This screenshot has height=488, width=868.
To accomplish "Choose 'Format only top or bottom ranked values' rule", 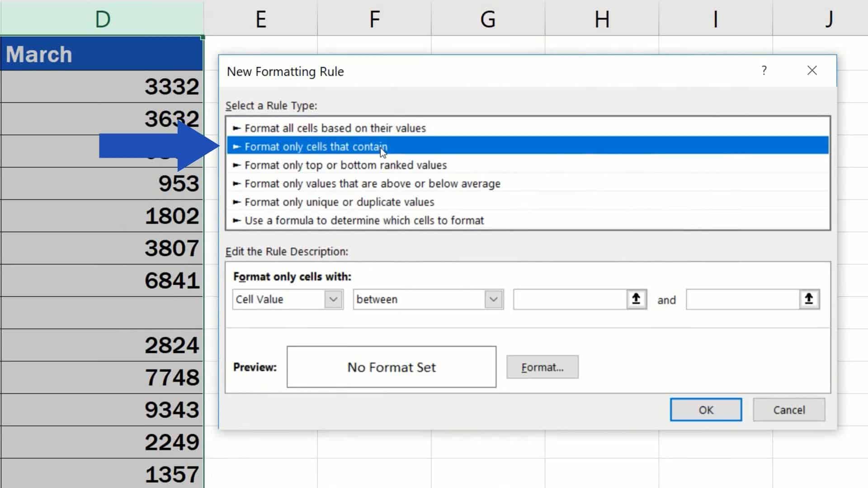I will pos(345,165).
